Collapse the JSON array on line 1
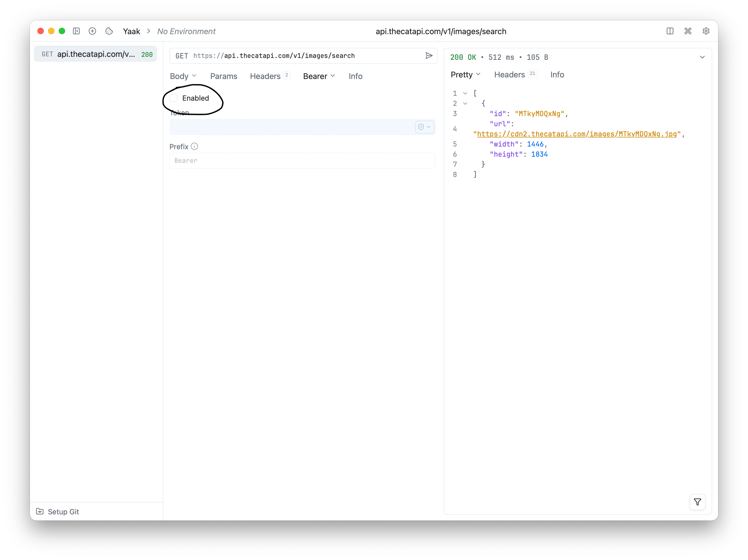Viewport: 748px width, 560px height. (465, 93)
